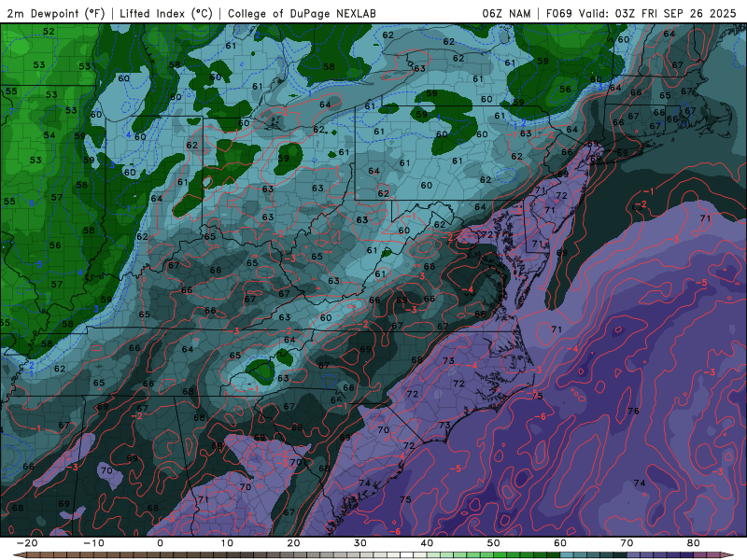Viewport: 747px width, 560px height.
Task: Click the '54' dewpoint value on the map
Action: 49,135
